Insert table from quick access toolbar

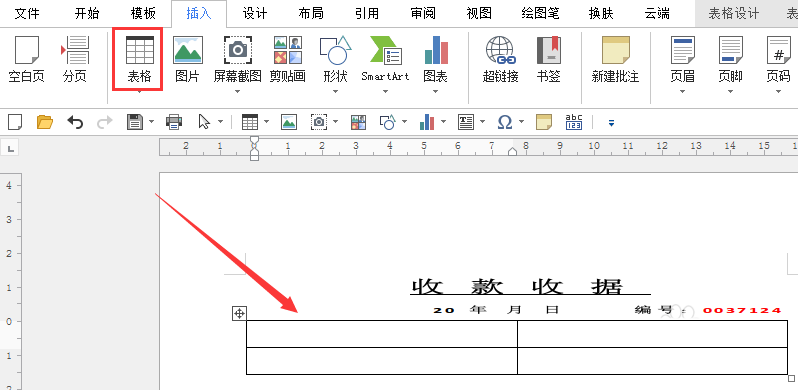coord(249,122)
